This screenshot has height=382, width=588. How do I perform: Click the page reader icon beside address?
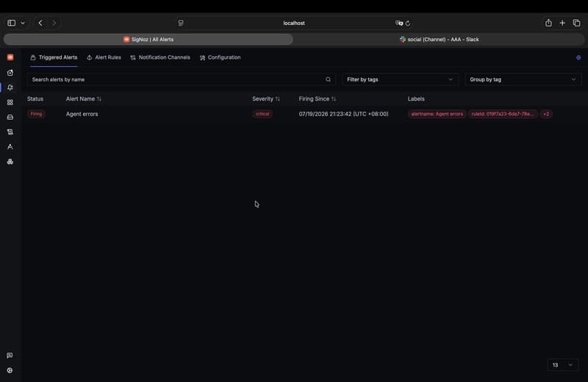coord(181,23)
